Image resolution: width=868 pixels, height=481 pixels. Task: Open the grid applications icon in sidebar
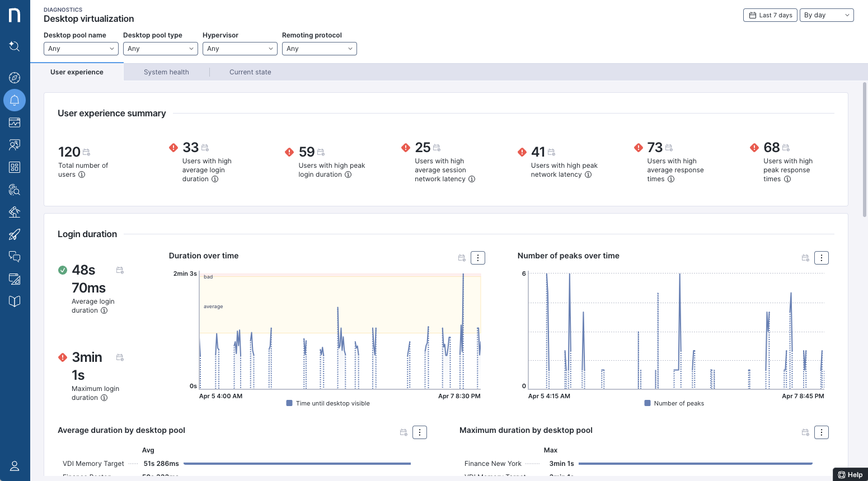pyautogui.click(x=15, y=167)
